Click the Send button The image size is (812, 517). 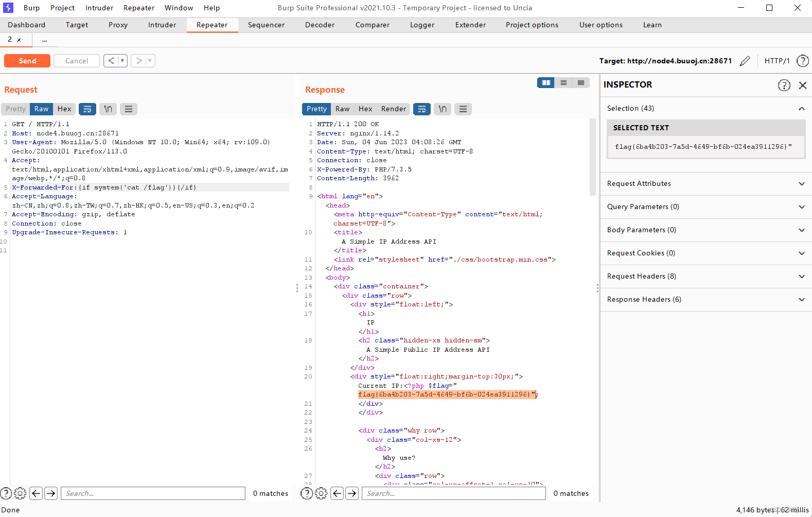tap(27, 61)
